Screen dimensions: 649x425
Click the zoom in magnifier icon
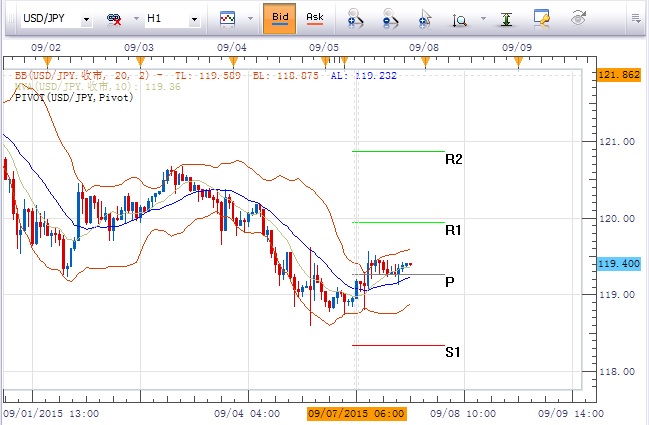coord(355,19)
